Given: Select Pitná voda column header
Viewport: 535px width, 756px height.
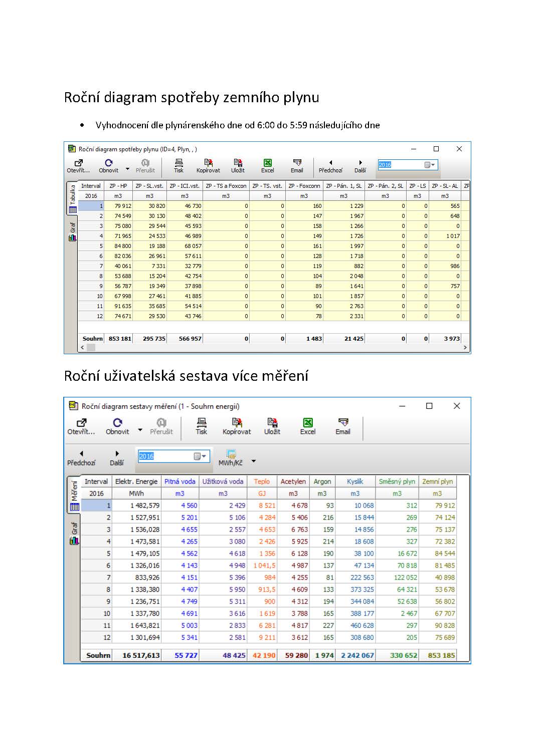Looking at the screenshot, I should tap(180, 481).
